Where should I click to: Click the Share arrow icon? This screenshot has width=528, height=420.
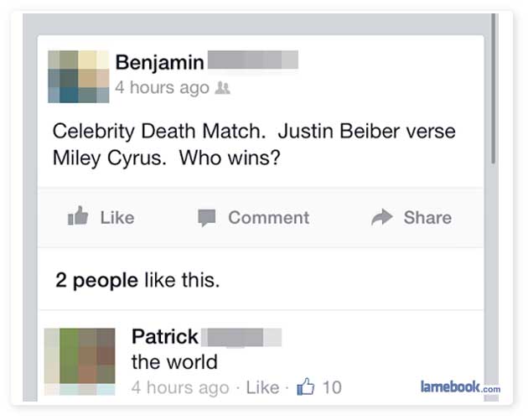pos(381,217)
